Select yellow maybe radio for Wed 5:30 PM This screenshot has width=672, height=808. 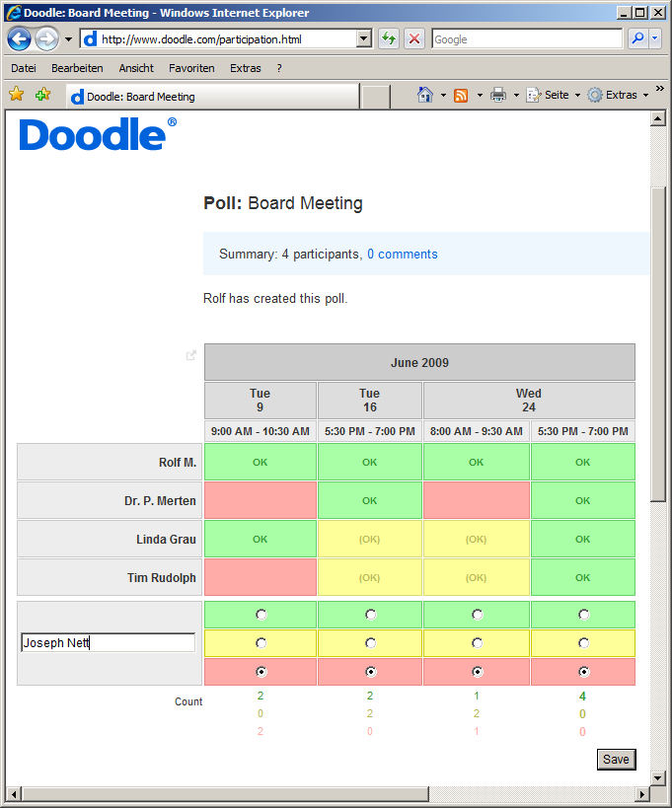(583, 642)
